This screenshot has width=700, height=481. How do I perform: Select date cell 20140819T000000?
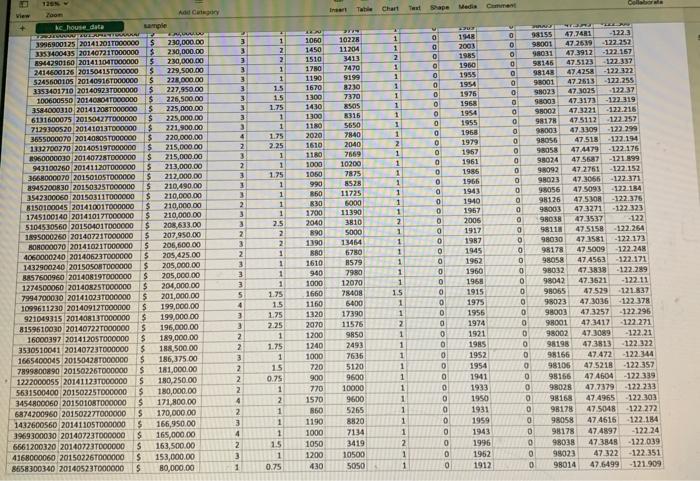point(100,277)
